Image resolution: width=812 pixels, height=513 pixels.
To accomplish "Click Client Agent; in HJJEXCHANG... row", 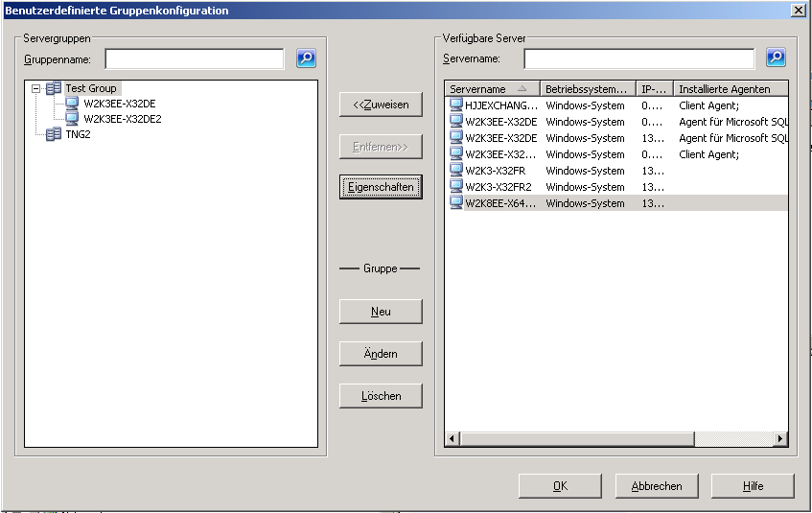I will 709,105.
